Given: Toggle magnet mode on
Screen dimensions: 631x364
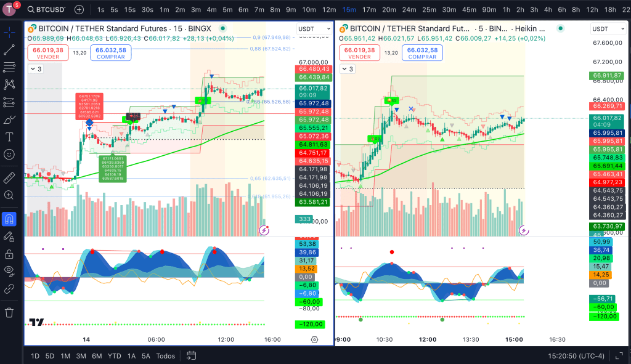Looking at the screenshot, I should click(9, 219).
